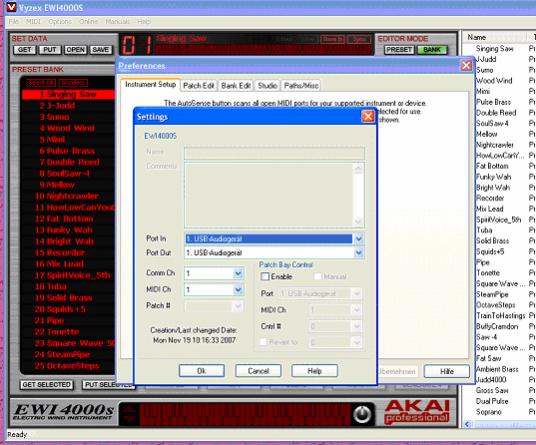Screen dimensions: 536x445
Task: Open the Options menu
Action: point(60,22)
